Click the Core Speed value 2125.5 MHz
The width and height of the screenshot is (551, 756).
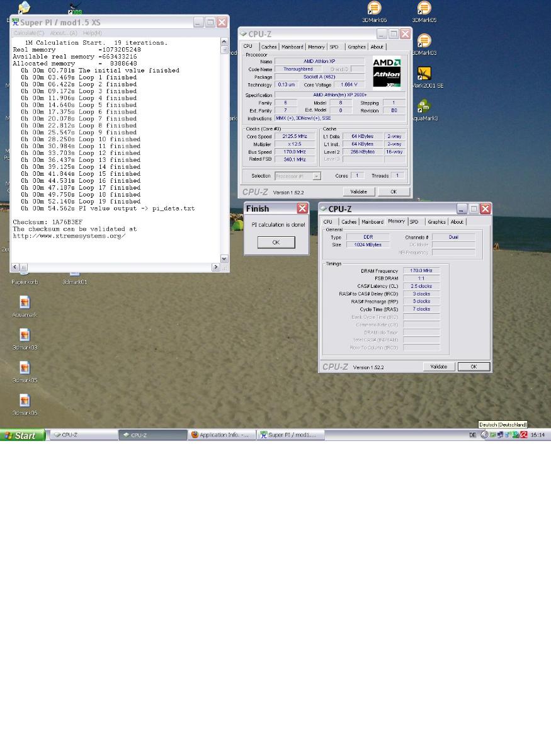coord(295,137)
